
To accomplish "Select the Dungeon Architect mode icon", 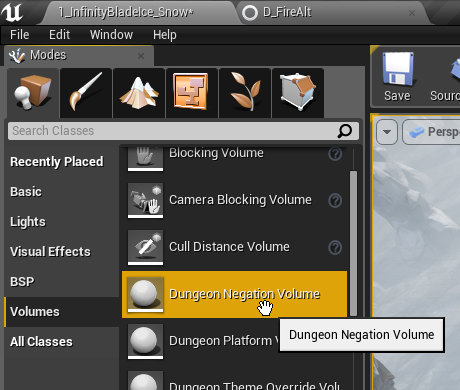I will [x=192, y=93].
